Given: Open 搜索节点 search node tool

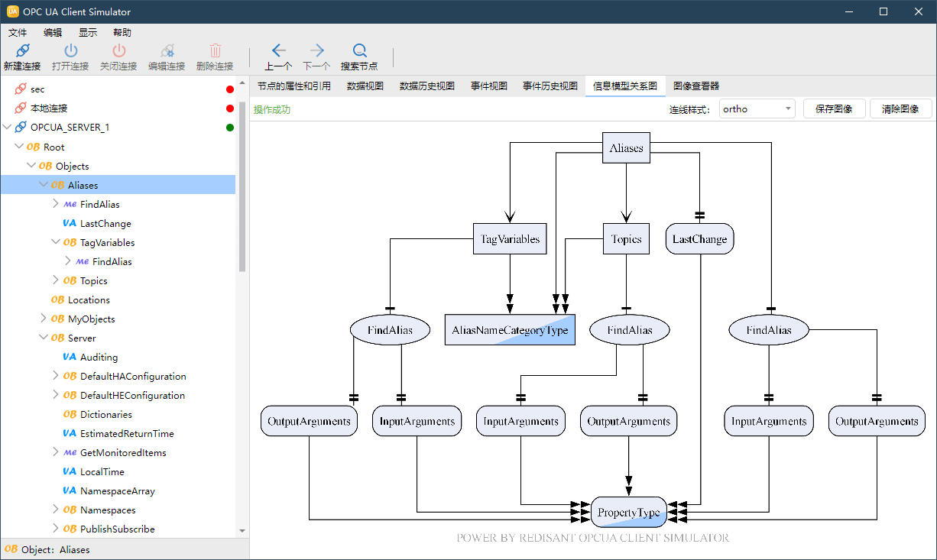Looking at the screenshot, I should click(x=359, y=51).
